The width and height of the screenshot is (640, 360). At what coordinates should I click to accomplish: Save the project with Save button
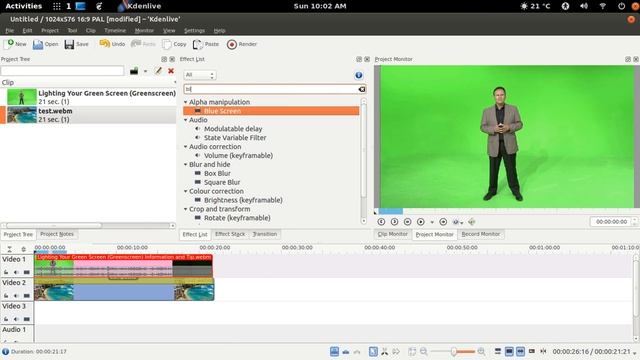(x=76, y=44)
